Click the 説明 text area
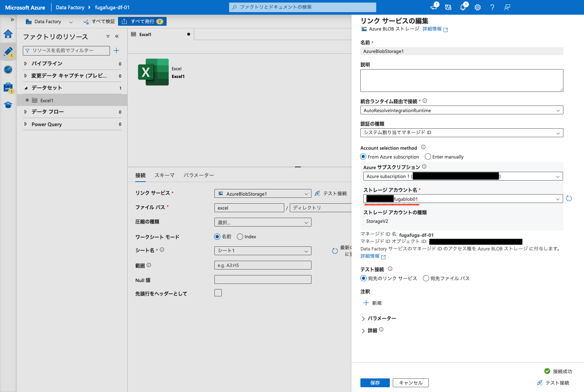 [462, 81]
